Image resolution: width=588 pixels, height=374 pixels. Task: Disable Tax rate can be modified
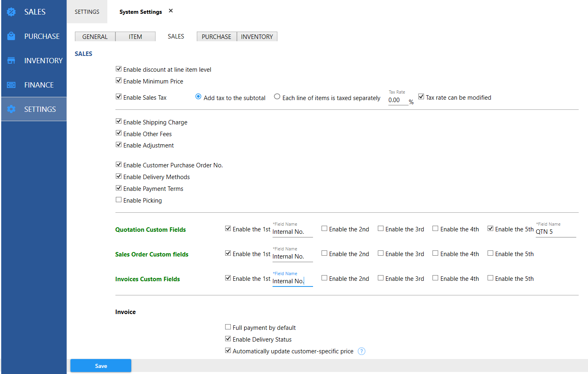coord(421,97)
